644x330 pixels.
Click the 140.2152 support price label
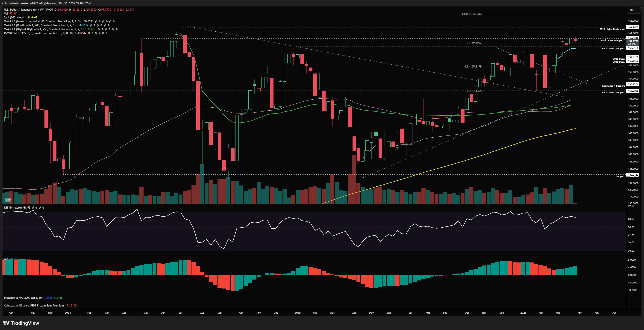(x=633, y=175)
